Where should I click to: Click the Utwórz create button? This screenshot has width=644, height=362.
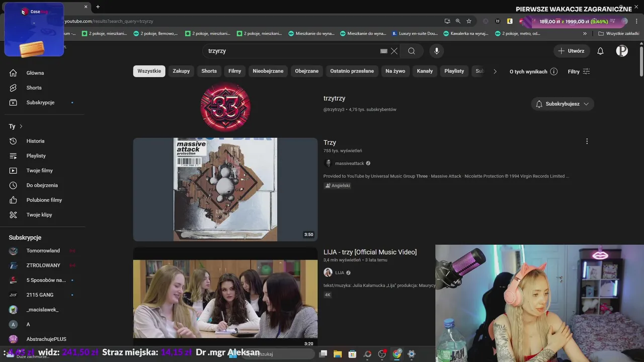click(572, 51)
